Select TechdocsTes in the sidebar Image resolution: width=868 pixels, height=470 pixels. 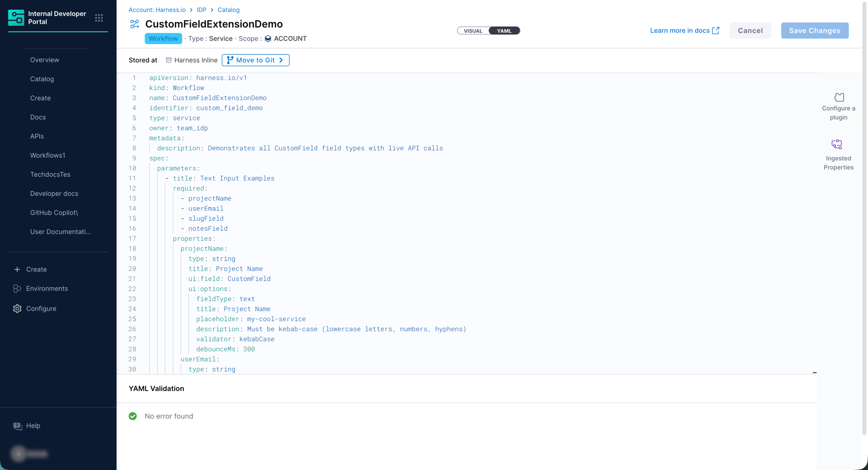coord(50,174)
